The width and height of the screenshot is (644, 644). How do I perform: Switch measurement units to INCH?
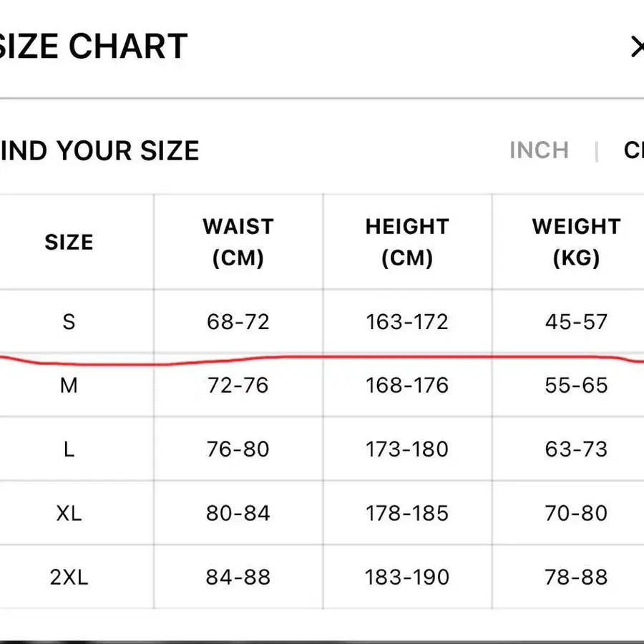tap(539, 150)
